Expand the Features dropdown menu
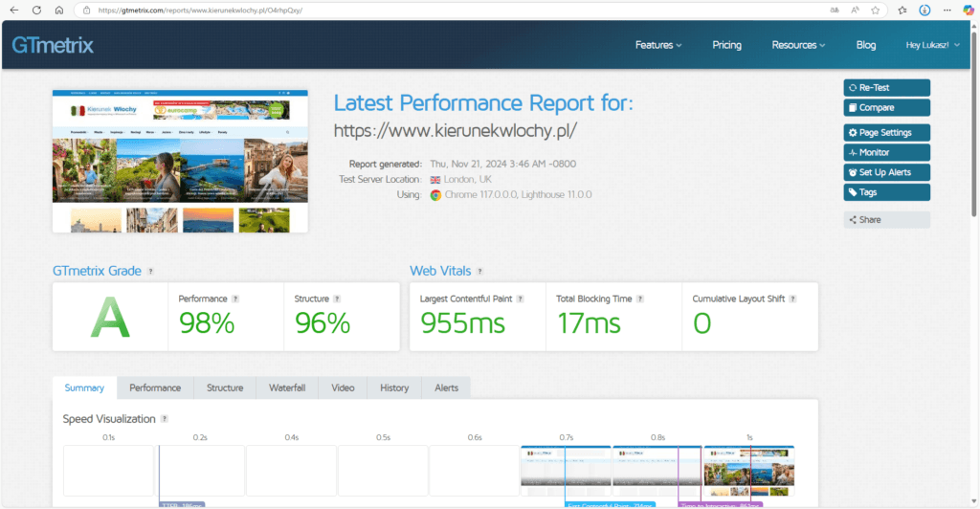980x509 pixels. coord(658,45)
